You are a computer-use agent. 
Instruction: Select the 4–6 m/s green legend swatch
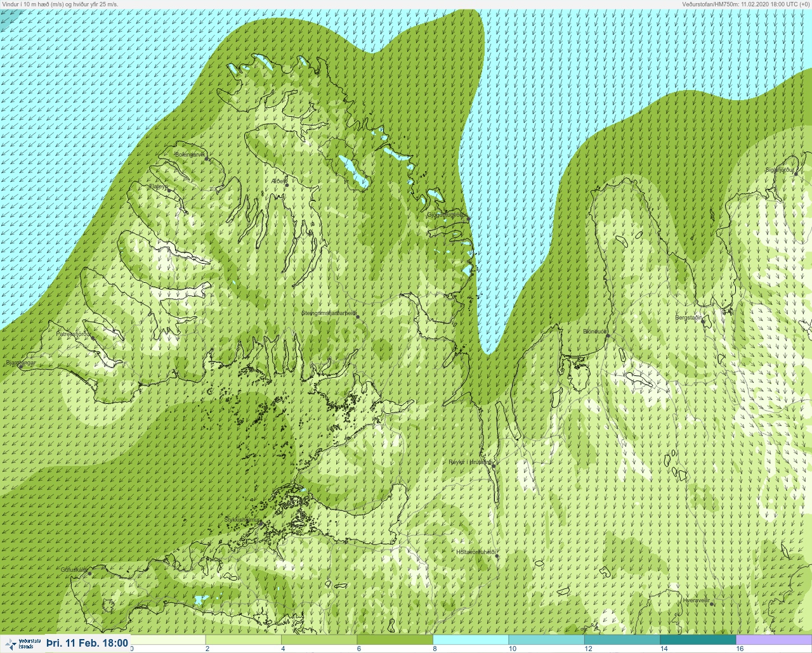(319, 640)
